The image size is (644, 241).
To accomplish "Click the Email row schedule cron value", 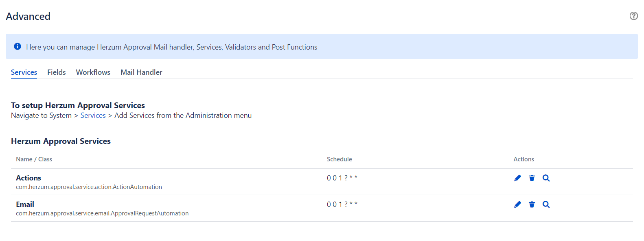I will point(342,204).
